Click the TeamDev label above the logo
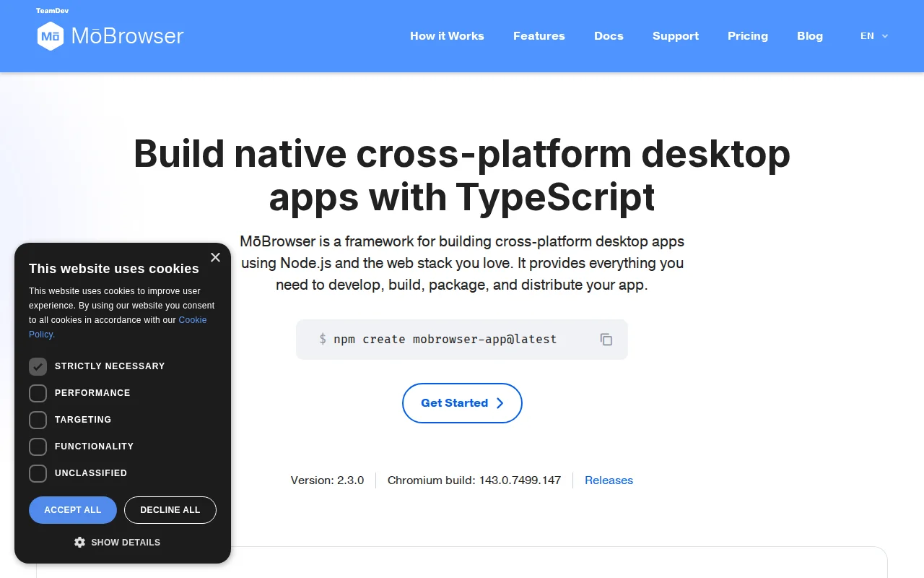The image size is (924, 578). tap(53, 11)
